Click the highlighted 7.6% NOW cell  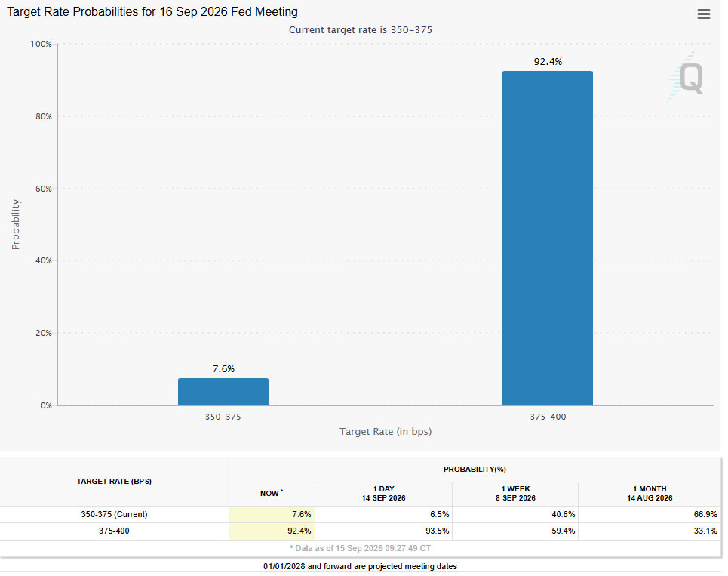[x=272, y=515]
